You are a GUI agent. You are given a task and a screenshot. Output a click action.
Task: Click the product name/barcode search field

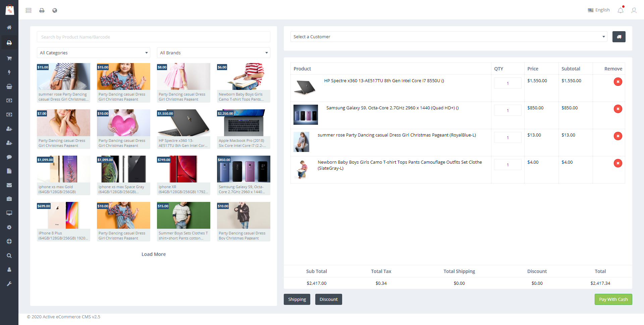tap(153, 37)
